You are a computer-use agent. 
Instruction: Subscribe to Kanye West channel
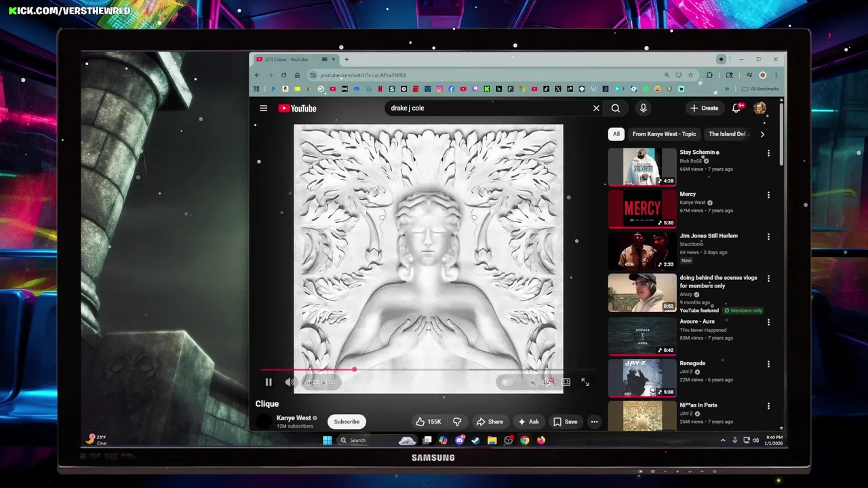(x=347, y=422)
